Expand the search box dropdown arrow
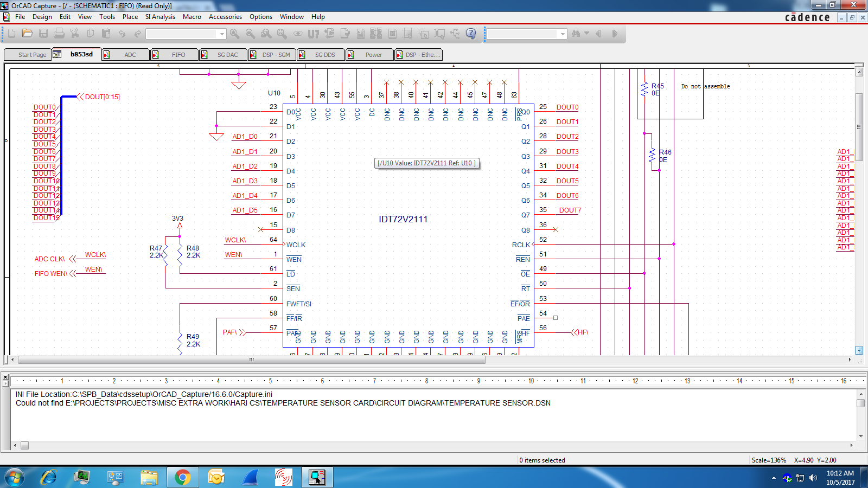The height and width of the screenshot is (488, 868). click(563, 34)
